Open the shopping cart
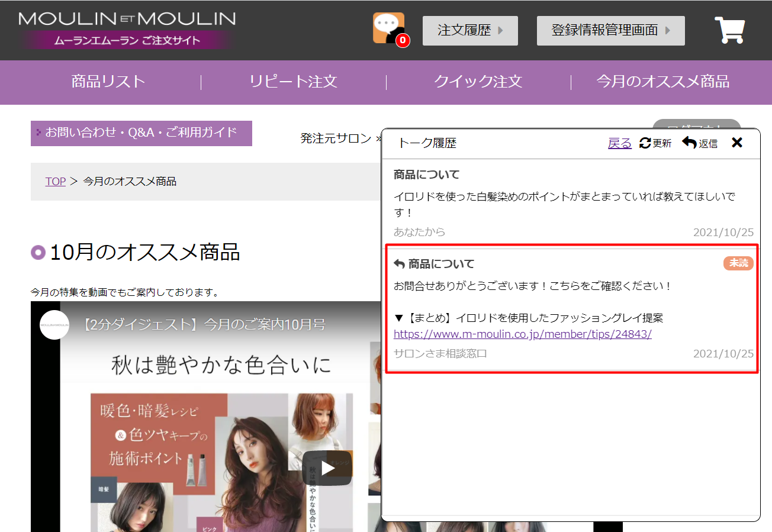The height and width of the screenshot is (532, 772). pos(729,30)
